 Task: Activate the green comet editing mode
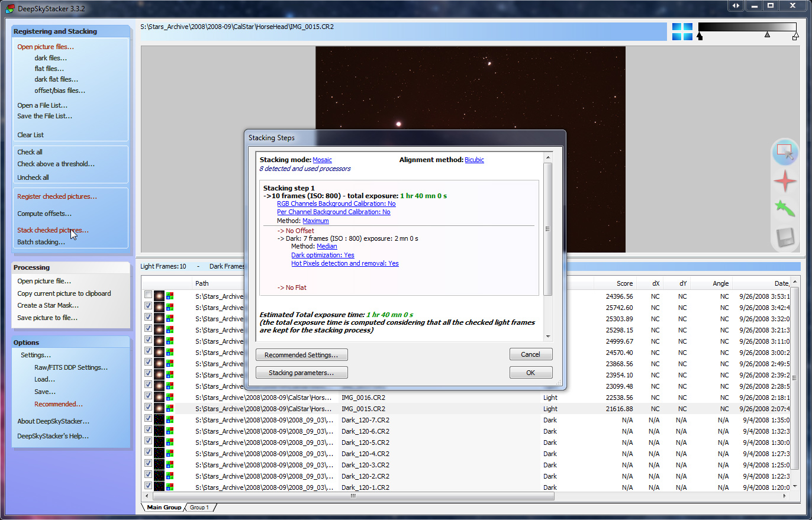(x=785, y=209)
